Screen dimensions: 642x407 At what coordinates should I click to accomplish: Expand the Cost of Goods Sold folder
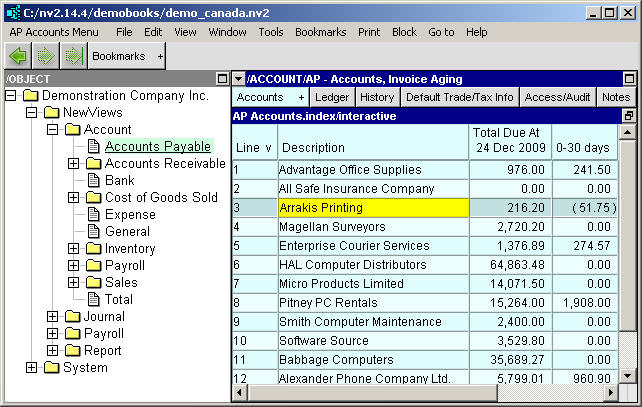(x=73, y=197)
